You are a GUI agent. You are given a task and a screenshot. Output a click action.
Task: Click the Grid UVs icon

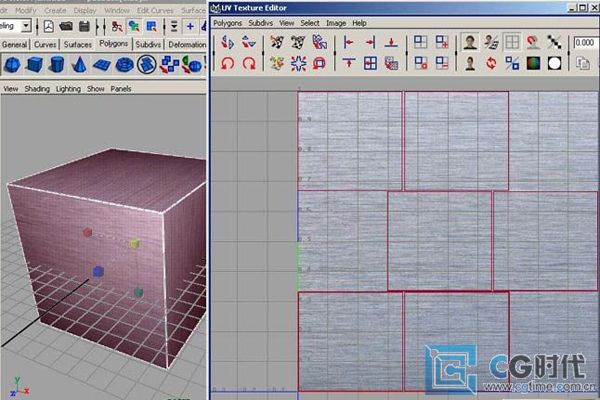[370, 63]
